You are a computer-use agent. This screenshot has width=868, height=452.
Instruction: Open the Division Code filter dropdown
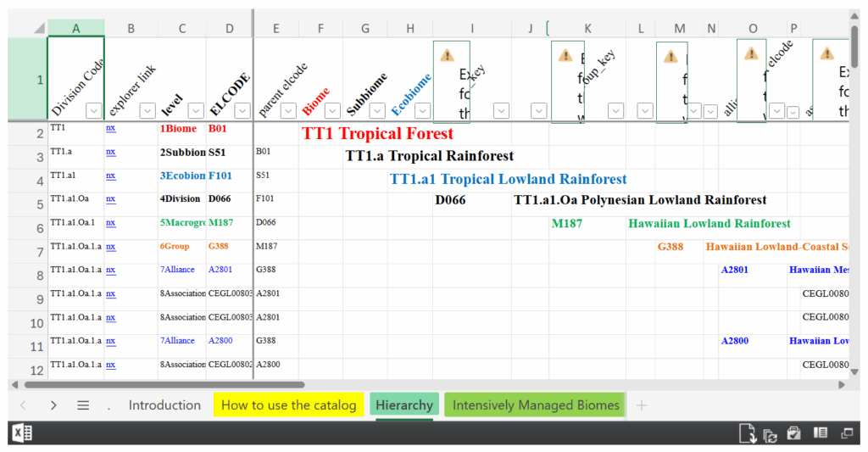(x=93, y=109)
